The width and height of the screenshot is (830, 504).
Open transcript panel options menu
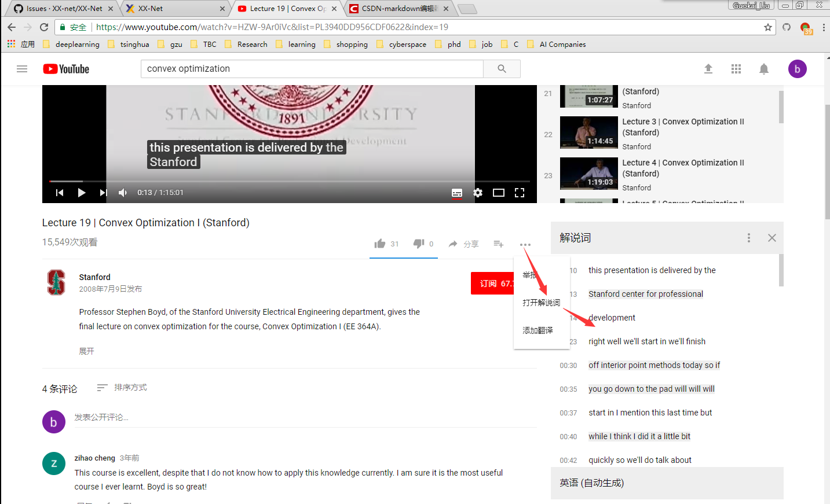[x=749, y=238]
